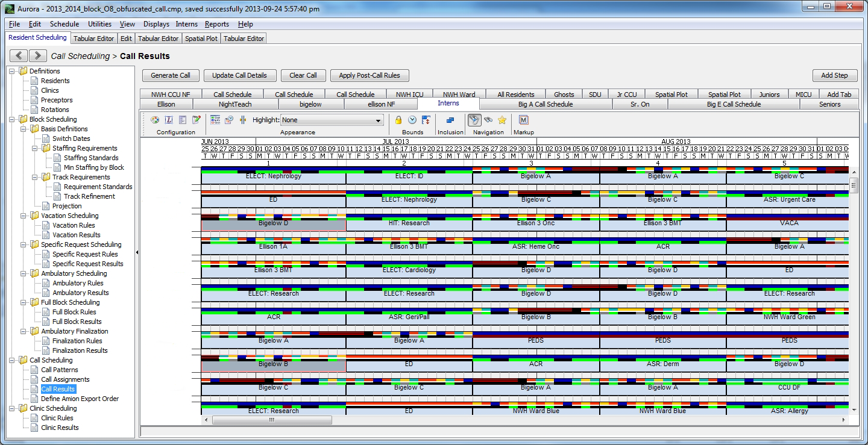This screenshot has width=868, height=445.
Task: Select Vacation Results in the tree
Action: 76,235
